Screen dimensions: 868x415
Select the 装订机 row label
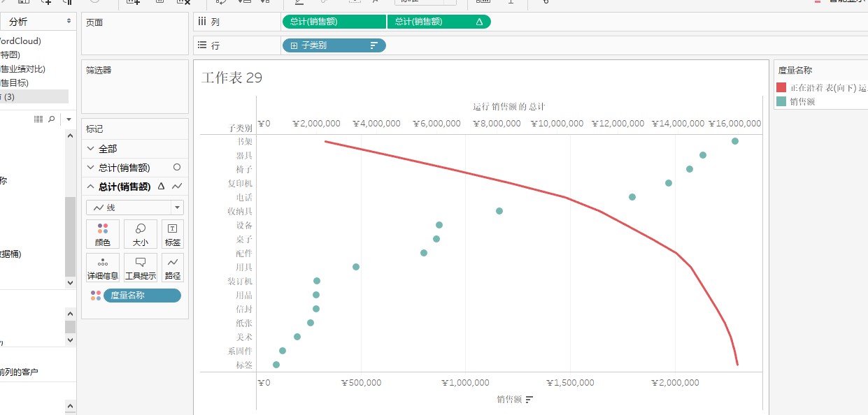pos(240,281)
